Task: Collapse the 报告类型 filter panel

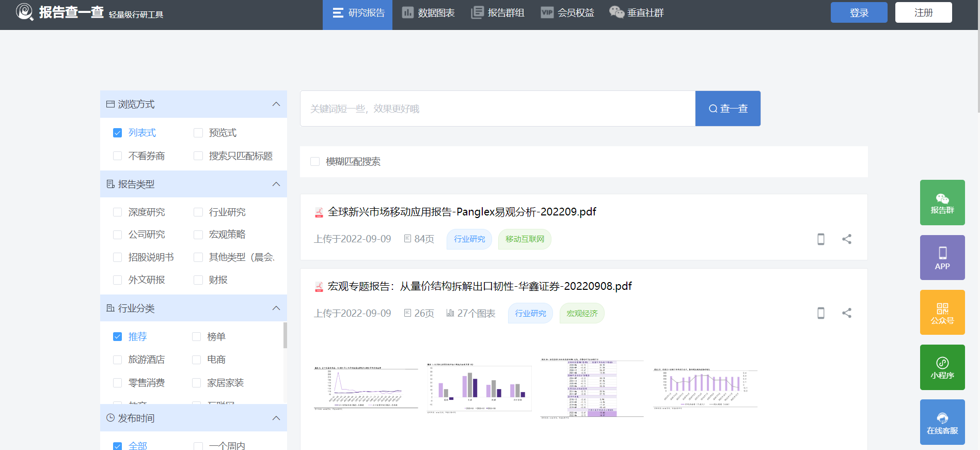Action: click(x=276, y=184)
